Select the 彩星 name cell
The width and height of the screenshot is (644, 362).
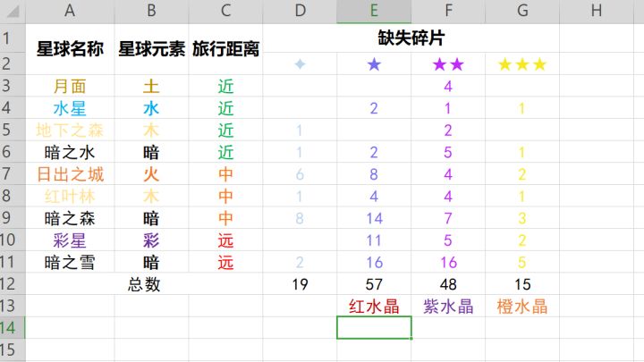(x=70, y=240)
